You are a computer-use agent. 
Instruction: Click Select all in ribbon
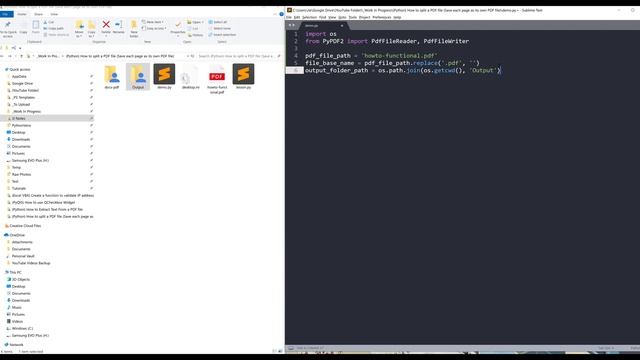tap(218, 22)
